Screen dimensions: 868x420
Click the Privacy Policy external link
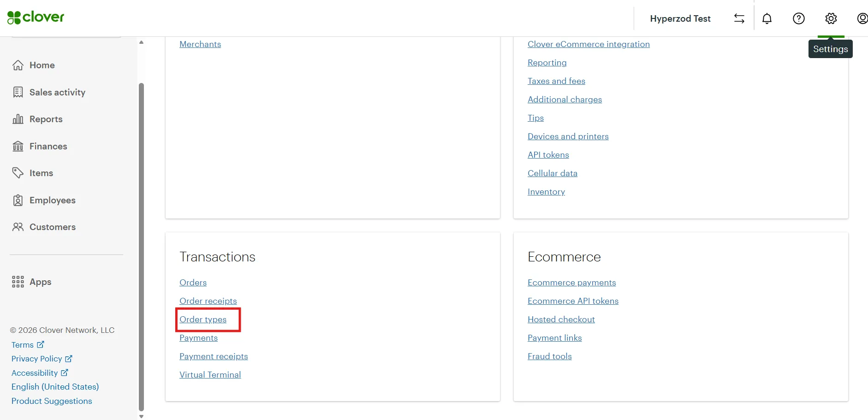pos(42,359)
